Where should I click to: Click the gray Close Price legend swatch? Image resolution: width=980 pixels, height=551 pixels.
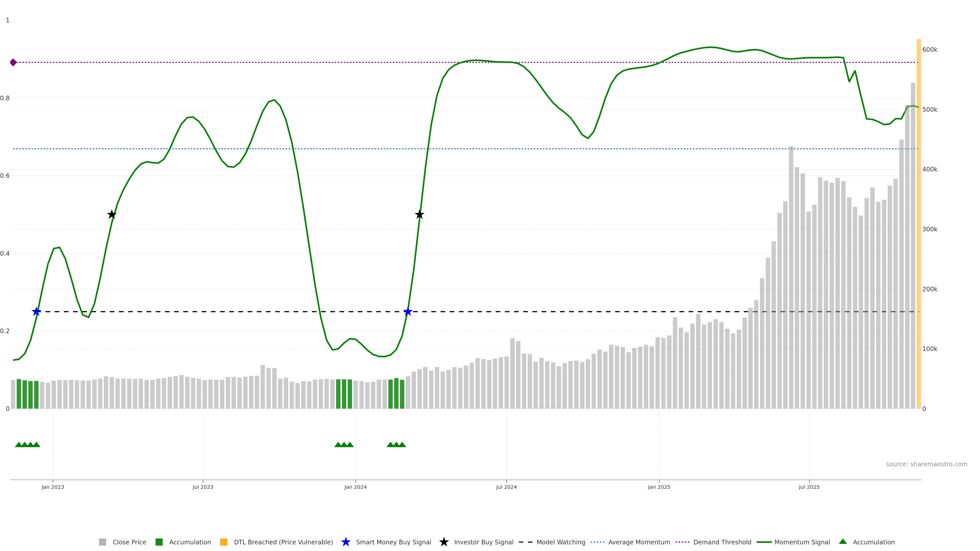click(x=103, y=542)
